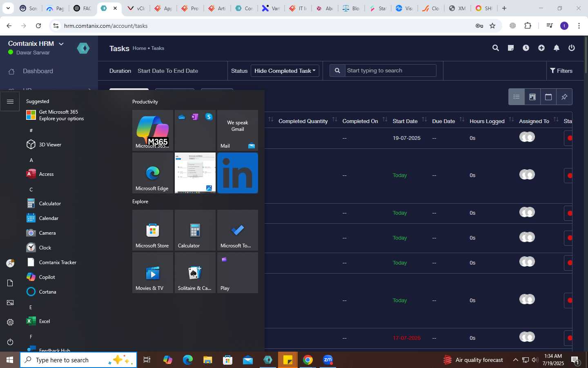Open Microsoft Edge tile
This screenshot has height=368, width=588.
pos(153,173)
